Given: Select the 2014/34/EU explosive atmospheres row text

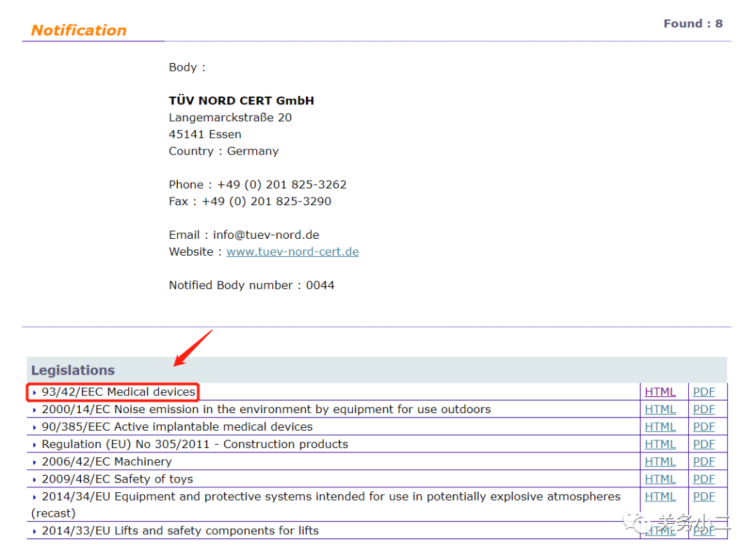Looking at the screenshot, I should 326,505.
